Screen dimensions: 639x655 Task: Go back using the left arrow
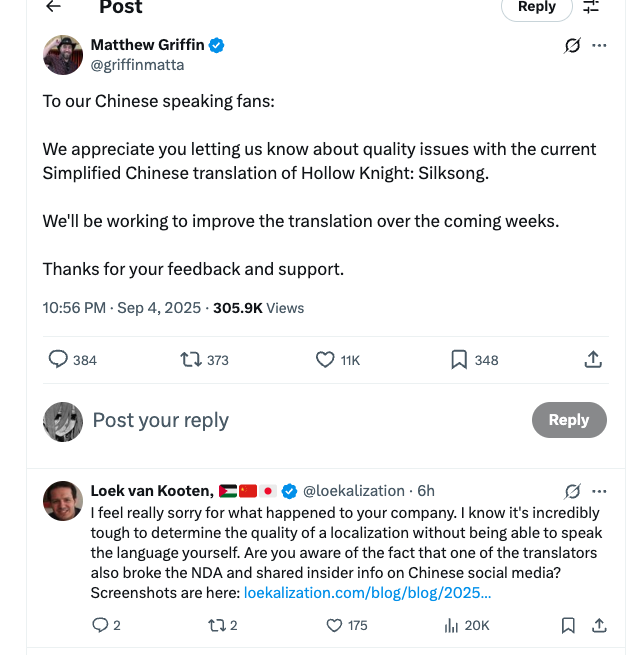point(53,6)
